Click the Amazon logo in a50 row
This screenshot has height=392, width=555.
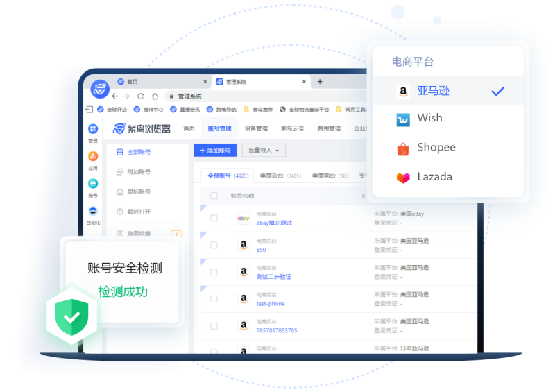244,245
